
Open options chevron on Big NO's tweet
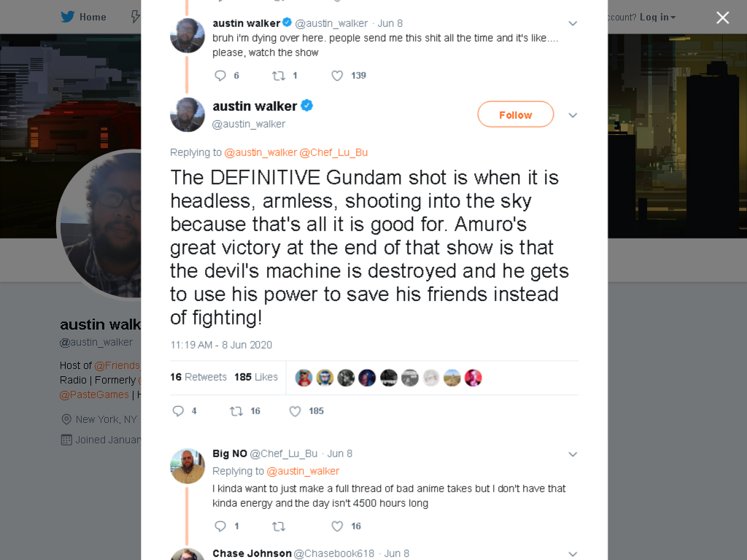pyautogui.click(x=573, y=454)
